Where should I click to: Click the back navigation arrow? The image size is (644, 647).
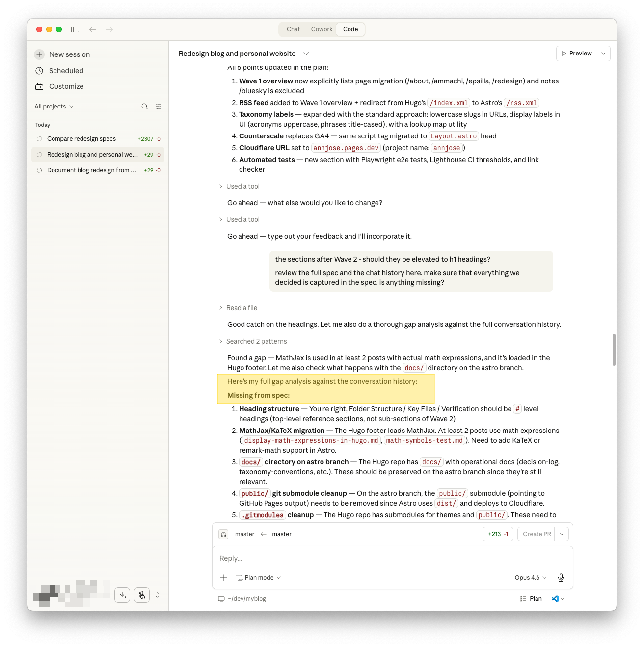(x=93, y=29)
